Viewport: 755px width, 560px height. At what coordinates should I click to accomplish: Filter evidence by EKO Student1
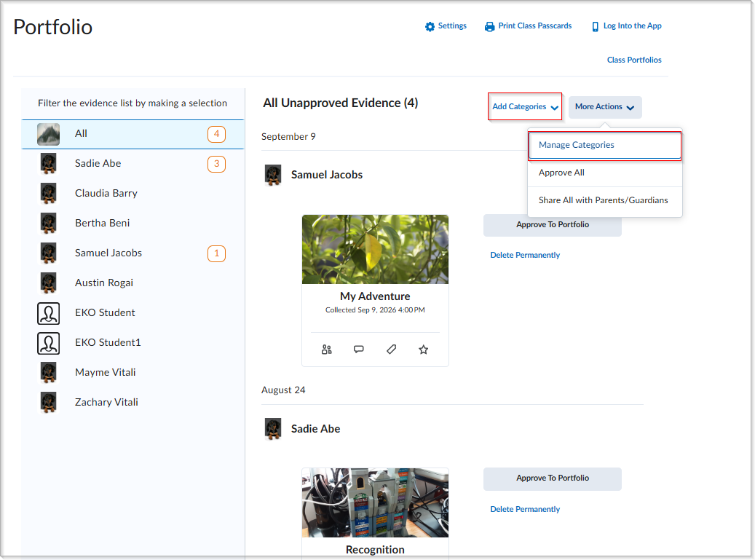133,343
